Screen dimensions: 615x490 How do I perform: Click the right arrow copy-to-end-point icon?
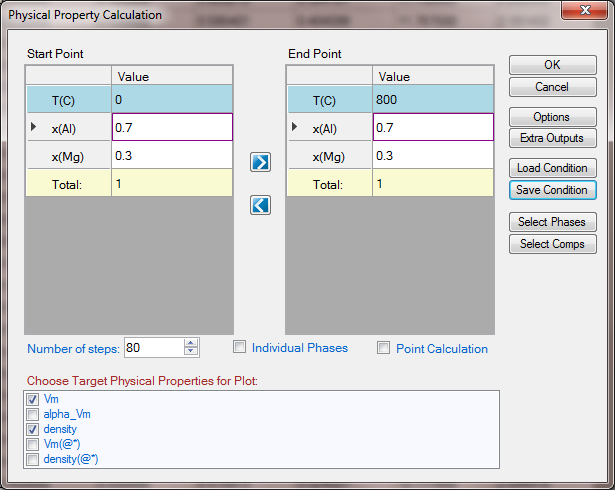click(x=260, y=162)
